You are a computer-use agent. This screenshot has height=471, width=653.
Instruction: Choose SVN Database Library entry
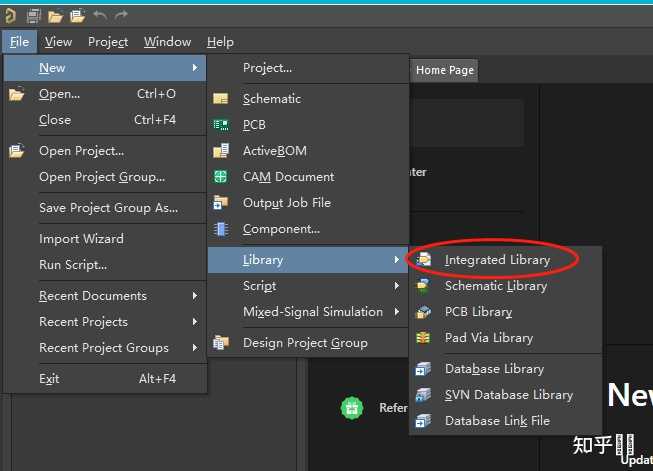click(x=506, y=395)
